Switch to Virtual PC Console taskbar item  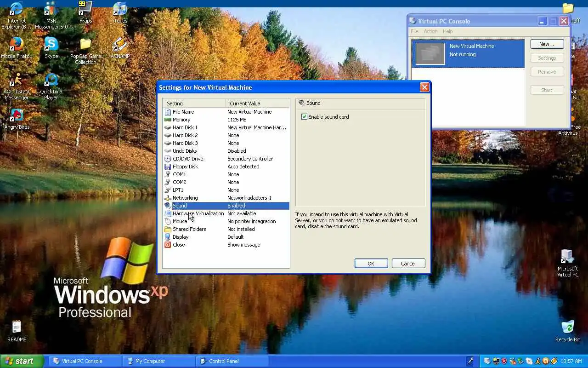(85, 361)
